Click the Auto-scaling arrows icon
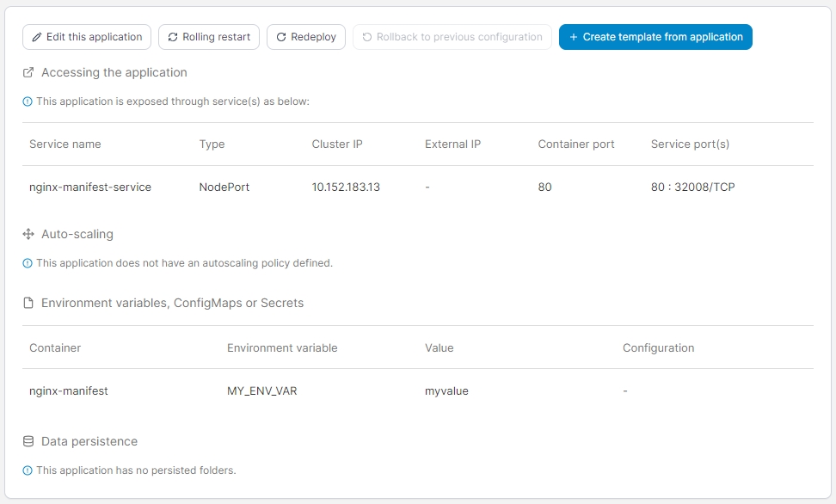836x504 pixels. coord(28,234)
